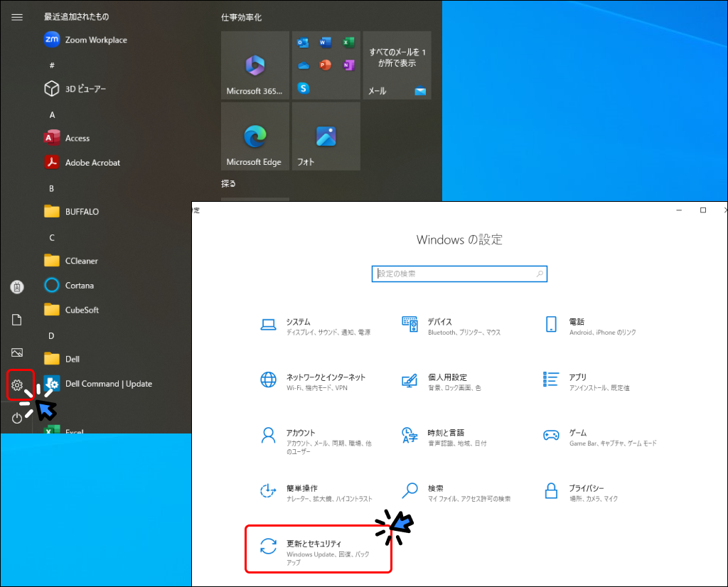Viewport: 728px width, 587px height.
Task: Open Pictures icon in Start sidebar
Action: (17, 352)
